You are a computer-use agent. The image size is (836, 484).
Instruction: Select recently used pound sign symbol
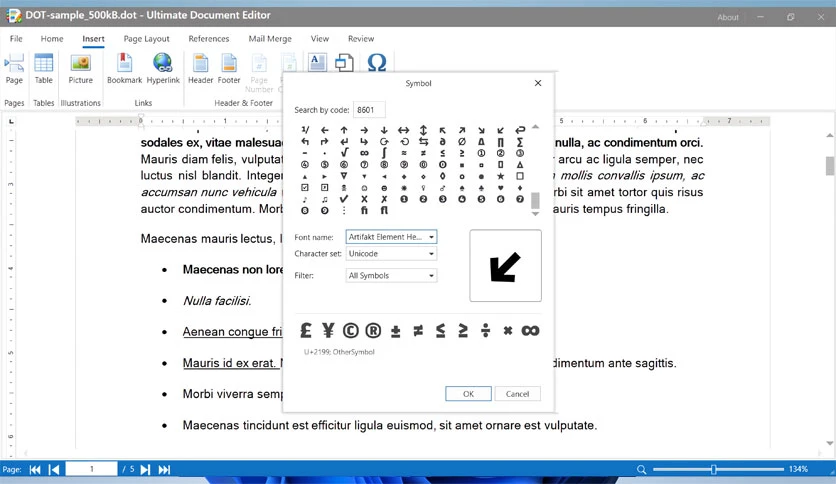(x=306, y=330)
